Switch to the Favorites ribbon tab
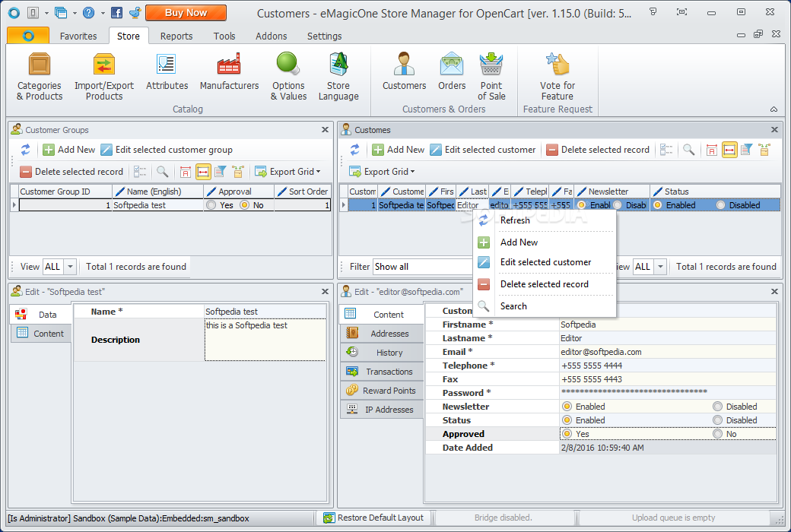This screenshot has height=532, width=791. 78,36
